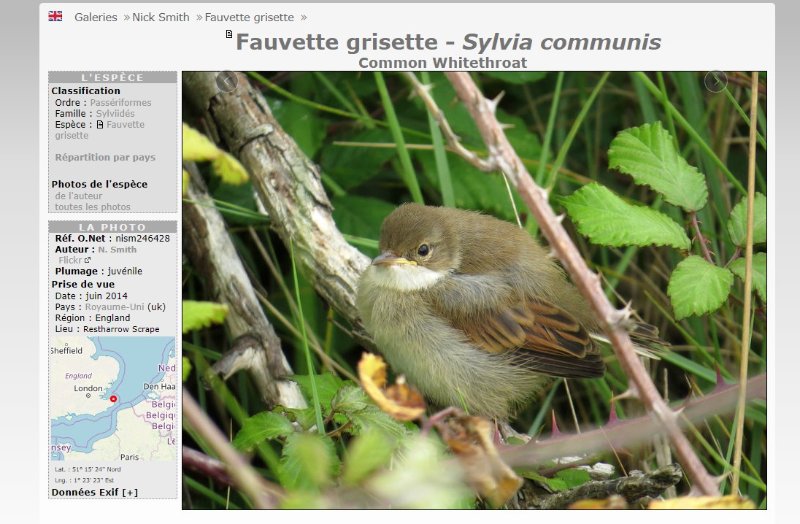Open the Fauvette grisette breadcrumb

tap(249, 17)
